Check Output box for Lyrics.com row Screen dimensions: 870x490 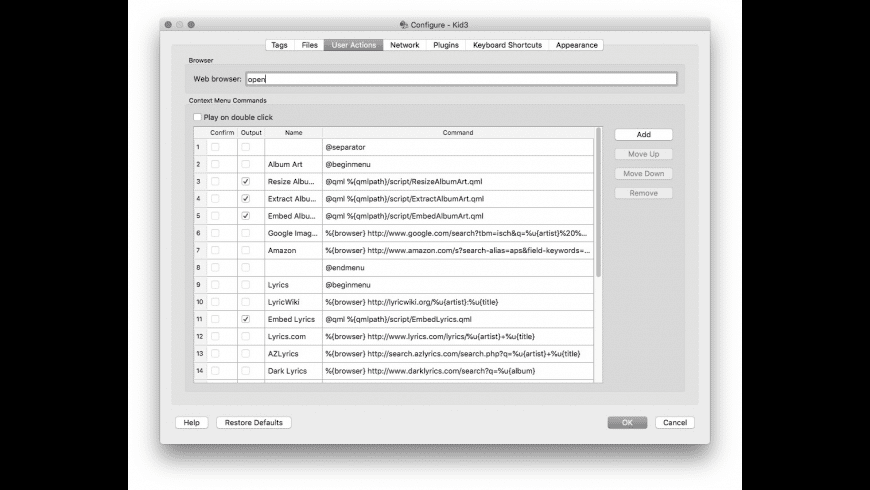coord(245,336)
